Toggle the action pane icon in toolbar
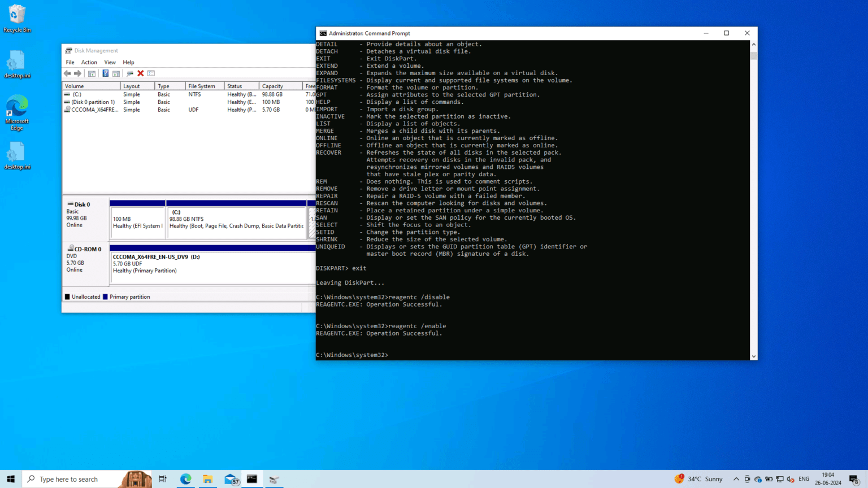Screen dimensions: 868x488 (x=116, y=73)
